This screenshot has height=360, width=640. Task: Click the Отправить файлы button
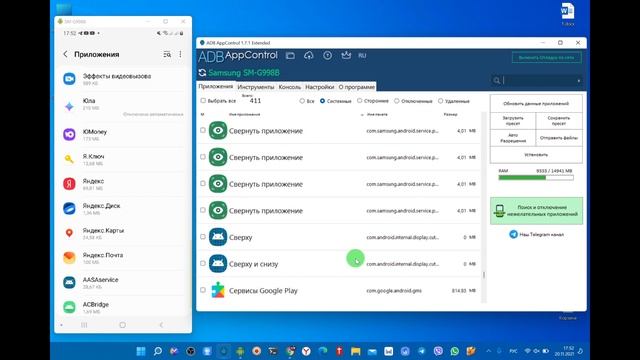(559, 138)
